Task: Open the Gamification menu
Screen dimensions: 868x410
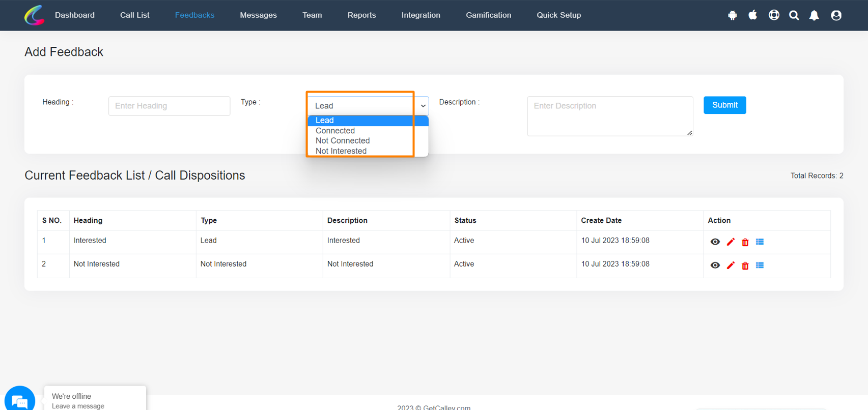Action: [x=488, y=15]
